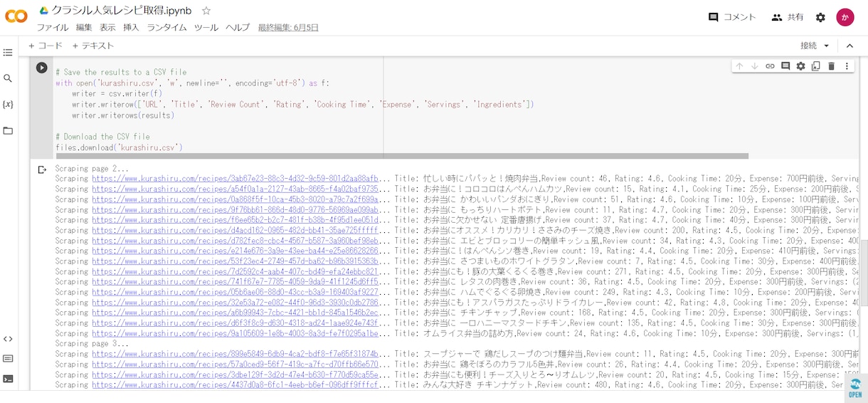Viewport: 868px width, 403px height.
Task: Star the クラシル人気レシピ取得.ipynb notebook
Action: [x=206, y=11]
